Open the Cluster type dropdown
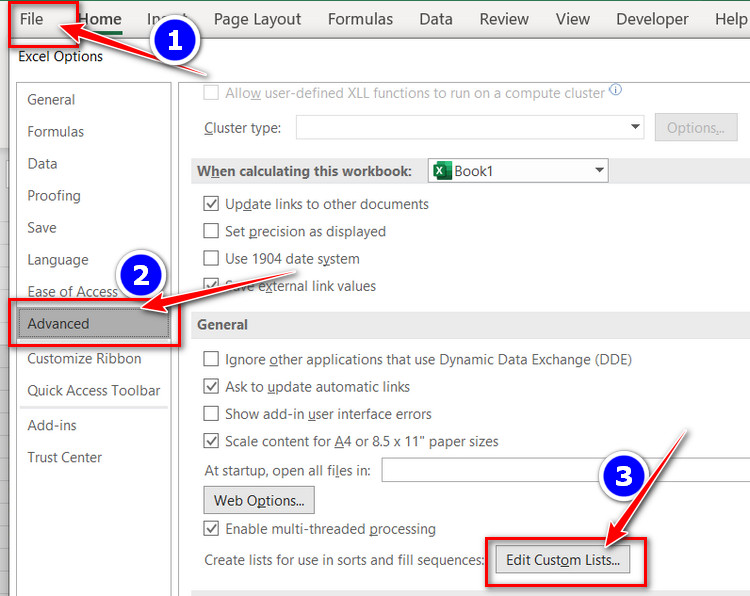The image size is (750, 596). point(470,127)
